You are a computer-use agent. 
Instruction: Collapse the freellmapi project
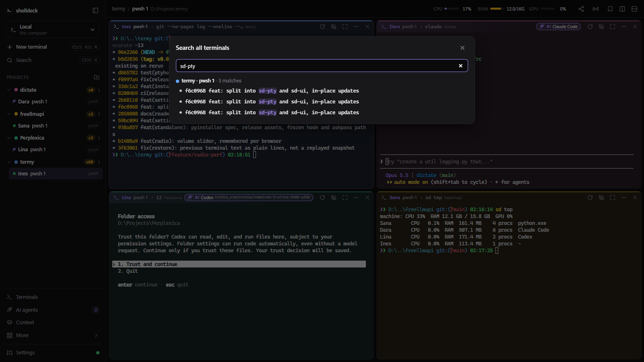click(x=9, y=114)
